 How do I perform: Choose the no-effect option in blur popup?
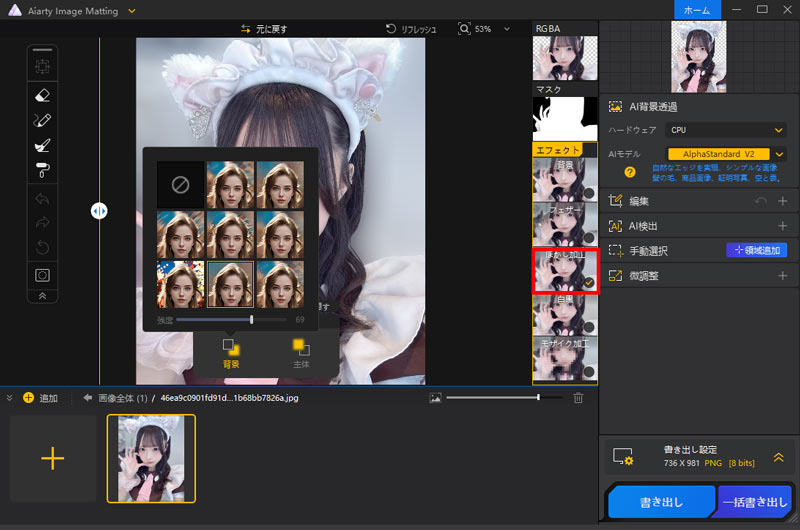tap(180, 184)
